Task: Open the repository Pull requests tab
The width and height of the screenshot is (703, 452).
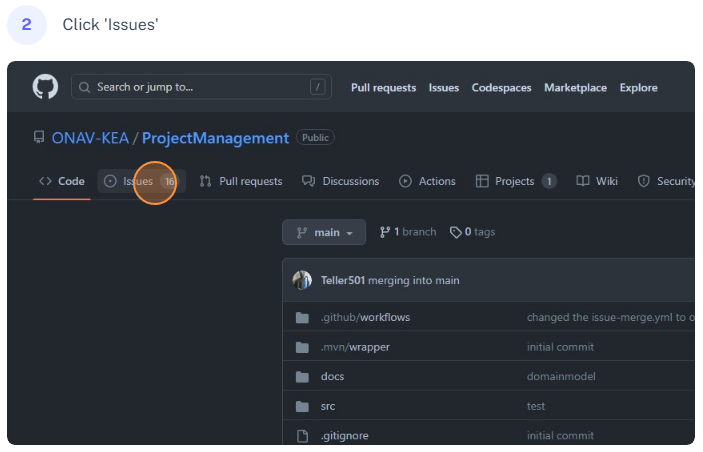Action: pos(241,181)
